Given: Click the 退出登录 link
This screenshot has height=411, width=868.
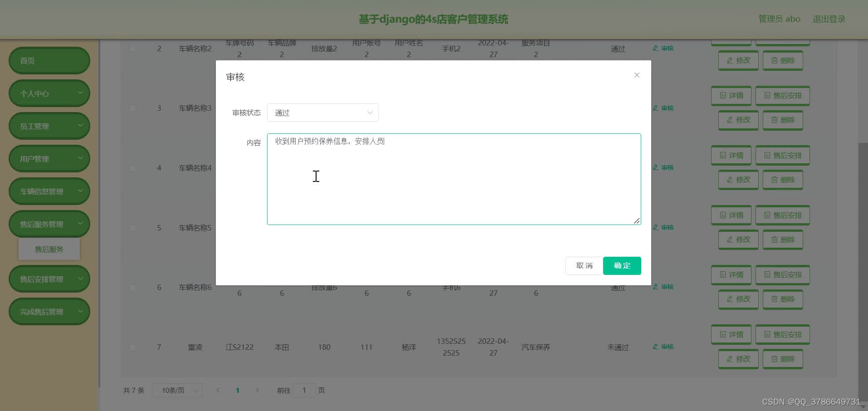Looking at the screenshot, I should coord(829,19).
